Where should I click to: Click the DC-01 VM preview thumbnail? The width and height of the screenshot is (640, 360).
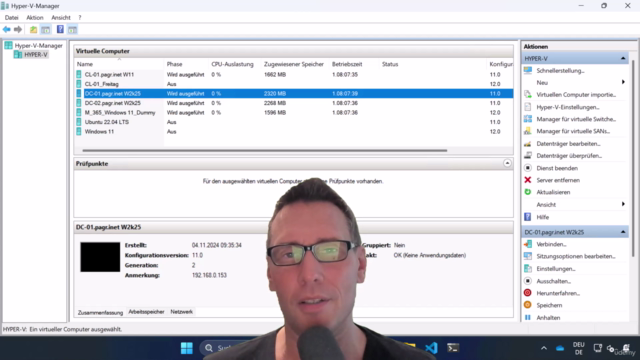click(100, 257)
